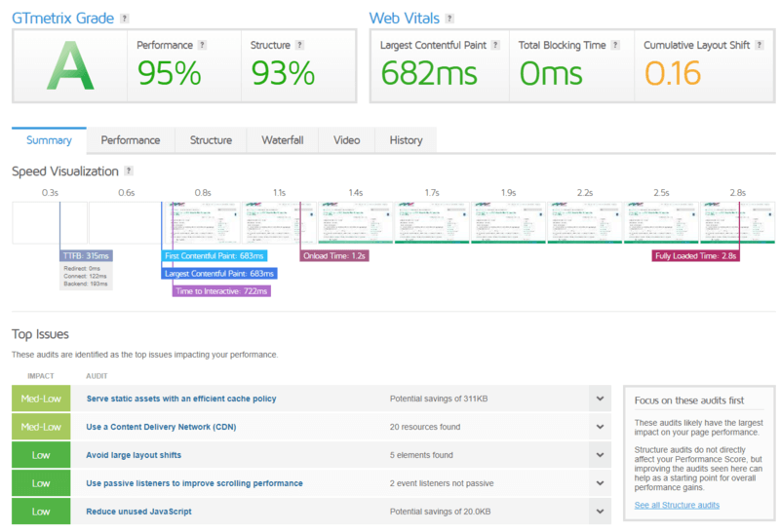Viewport: 780px width, 532px height.
Task: Click help icon beside Total Blocking Time
Action: pos(614,45)
